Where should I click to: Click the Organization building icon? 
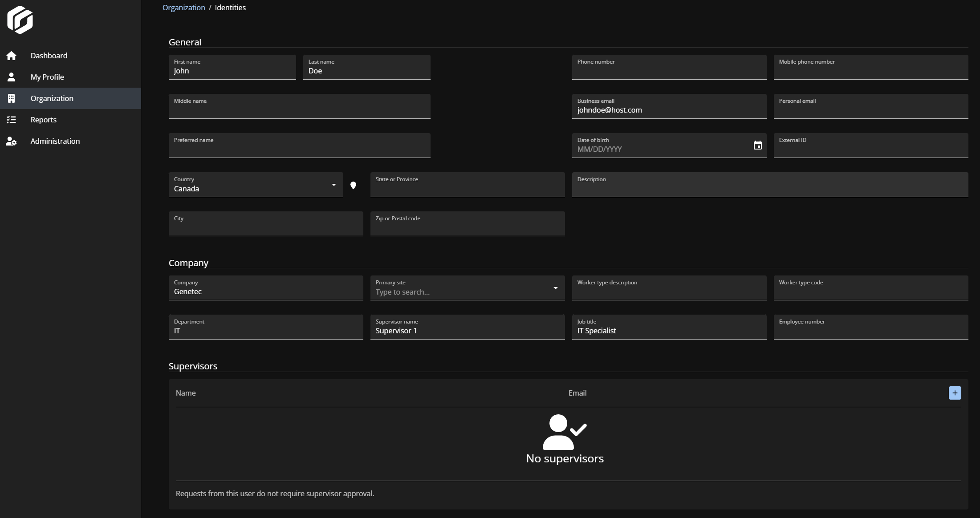pyautogui.click(x=12, y=98)
